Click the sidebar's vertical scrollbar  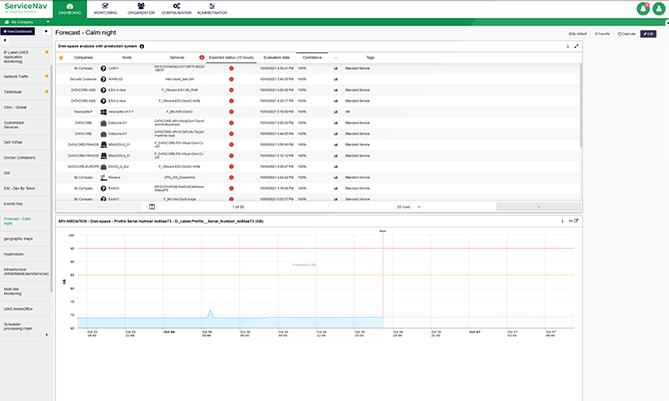[51, 178]
